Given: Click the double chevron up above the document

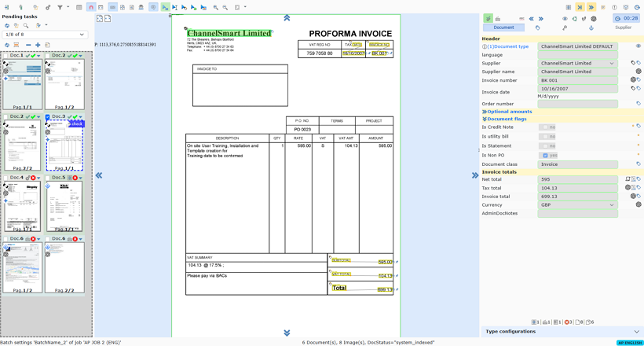Looking at the screenshot, I should (x=287, y=17).
